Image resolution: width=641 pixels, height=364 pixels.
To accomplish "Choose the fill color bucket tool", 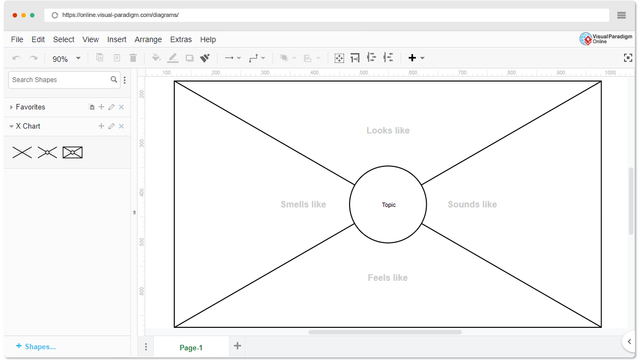I will 156,57.
